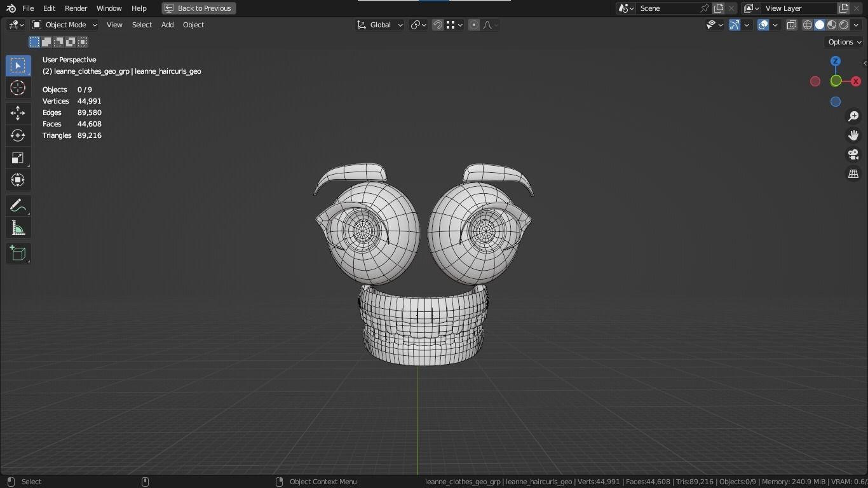The width and height of the screenshot is (868, 488).
Task: Open the gizmo options dropdown arrow
Action: click(x=747, y=25)
